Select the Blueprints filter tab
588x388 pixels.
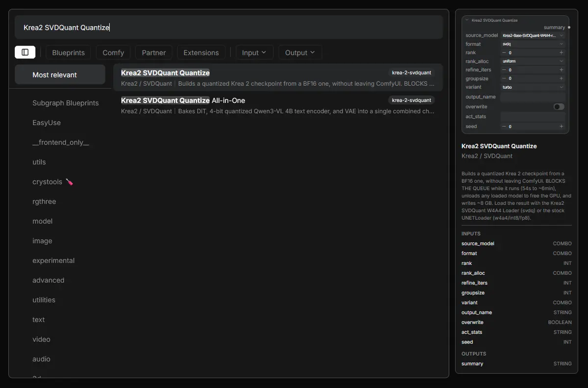click(68, 52)
